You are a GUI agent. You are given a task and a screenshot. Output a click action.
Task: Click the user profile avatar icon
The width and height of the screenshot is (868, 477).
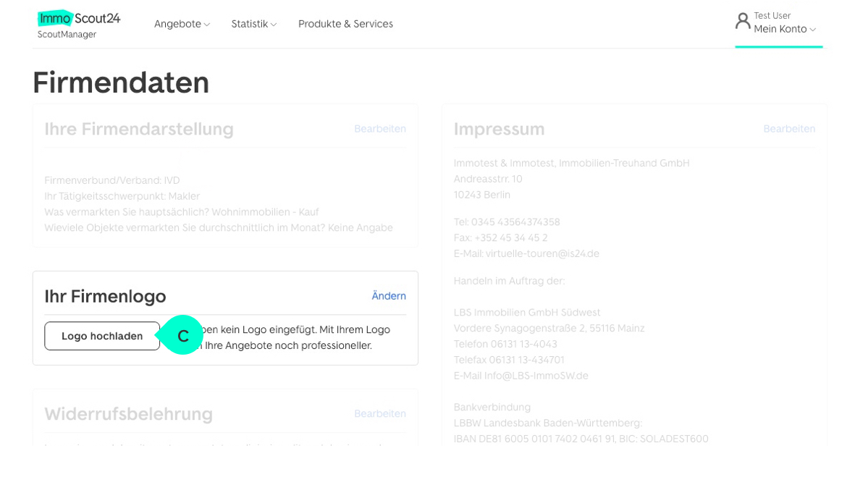743,21
